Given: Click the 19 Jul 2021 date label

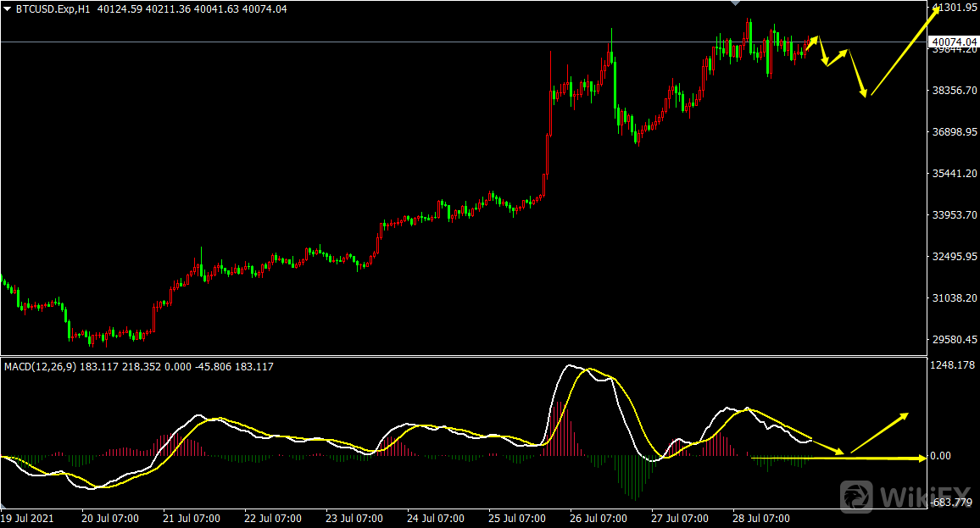Looking at the screenshot, I should pos(27,518).
